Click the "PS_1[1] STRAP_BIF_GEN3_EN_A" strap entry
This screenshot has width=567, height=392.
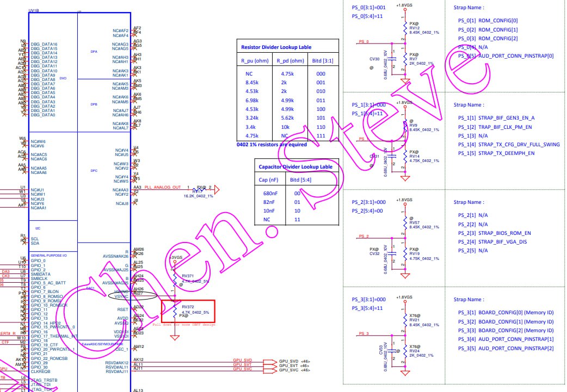[x=496, y=118]
